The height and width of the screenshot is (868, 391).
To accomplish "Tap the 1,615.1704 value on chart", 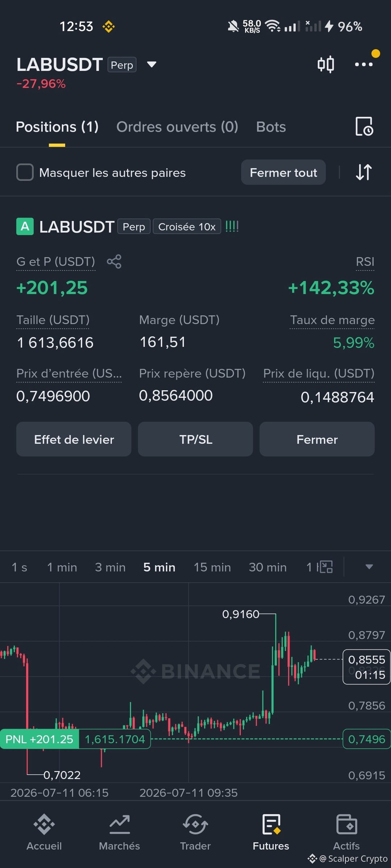I will coord(115,739).
